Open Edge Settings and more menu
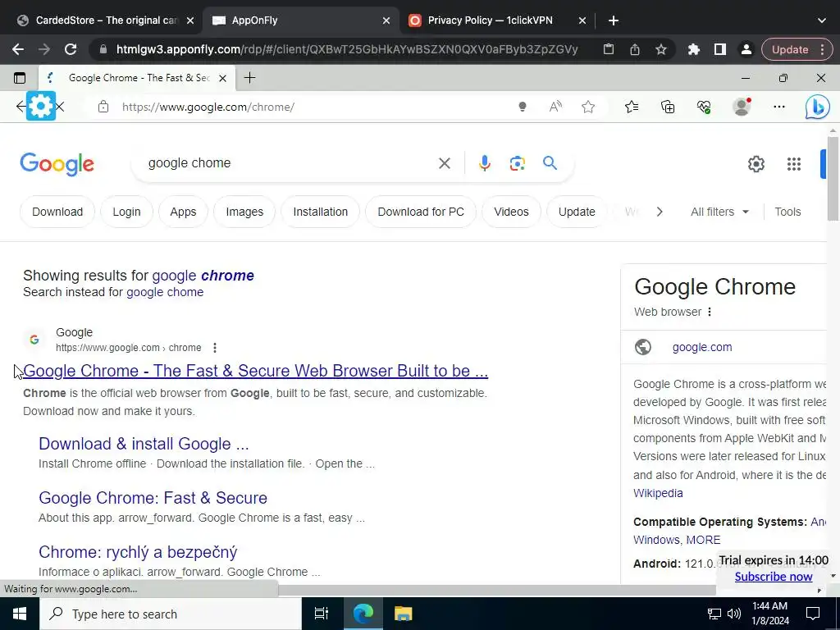Viewport: 840px width, 630px height. [779, 107]
